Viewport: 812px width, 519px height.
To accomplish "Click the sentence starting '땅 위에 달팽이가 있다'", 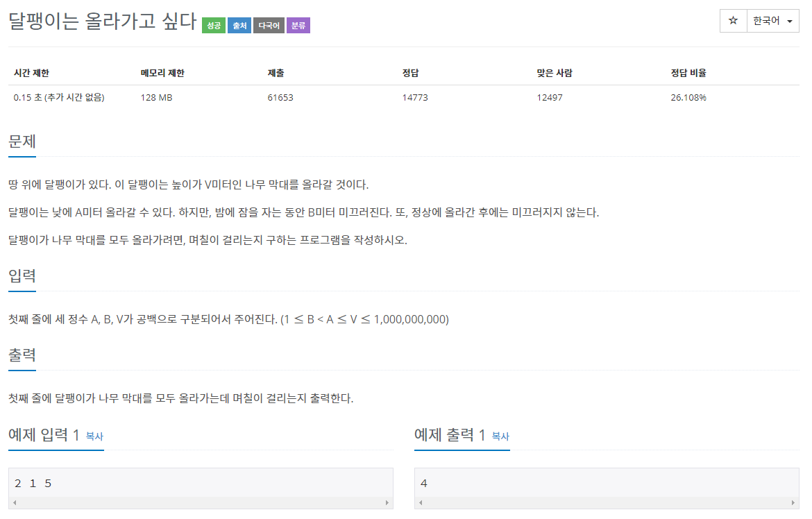I will [189, 185].
